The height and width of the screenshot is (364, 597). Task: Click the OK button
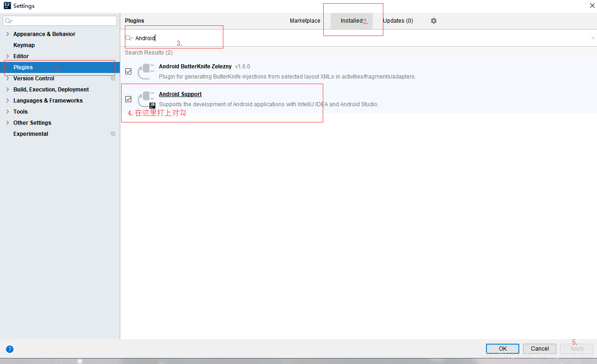coord(503,349)
